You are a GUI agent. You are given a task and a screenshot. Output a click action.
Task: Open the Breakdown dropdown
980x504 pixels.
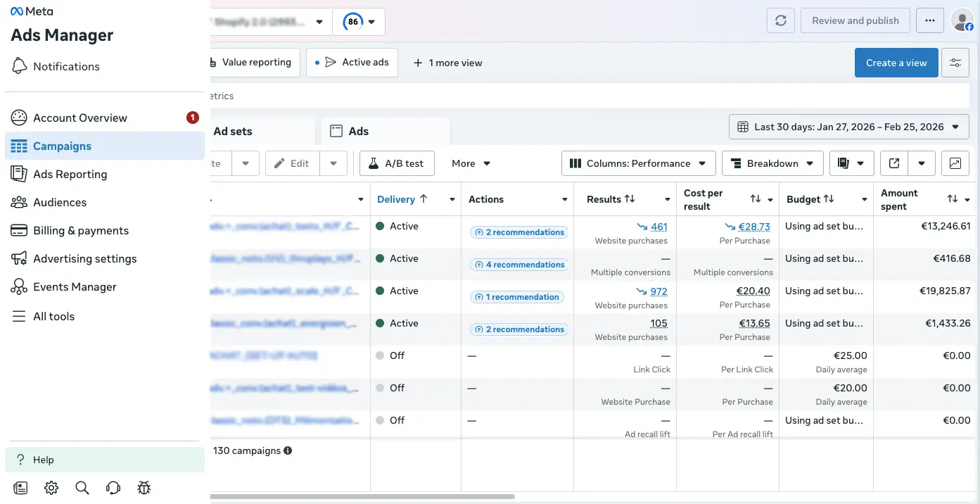pos(772,163)
